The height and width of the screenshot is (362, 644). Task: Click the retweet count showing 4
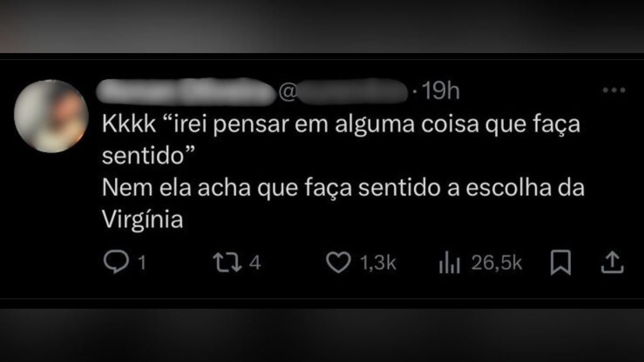(x=255, y=263)
